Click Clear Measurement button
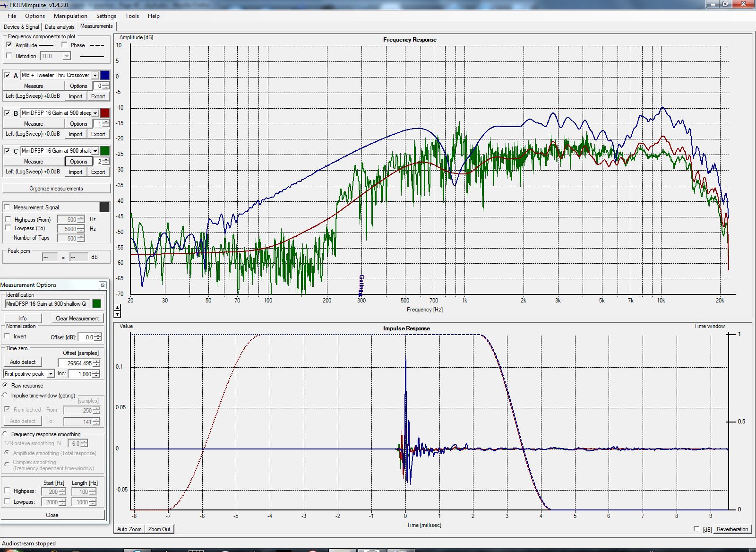756x552 pixels. click(x=77, y=319)
